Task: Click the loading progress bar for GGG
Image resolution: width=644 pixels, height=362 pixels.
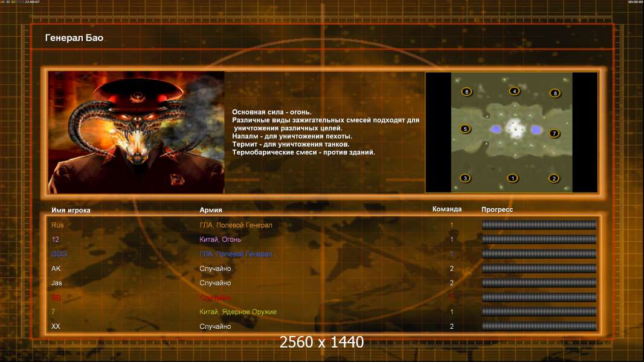Action: pyautogui.click(x=539, y=254)
